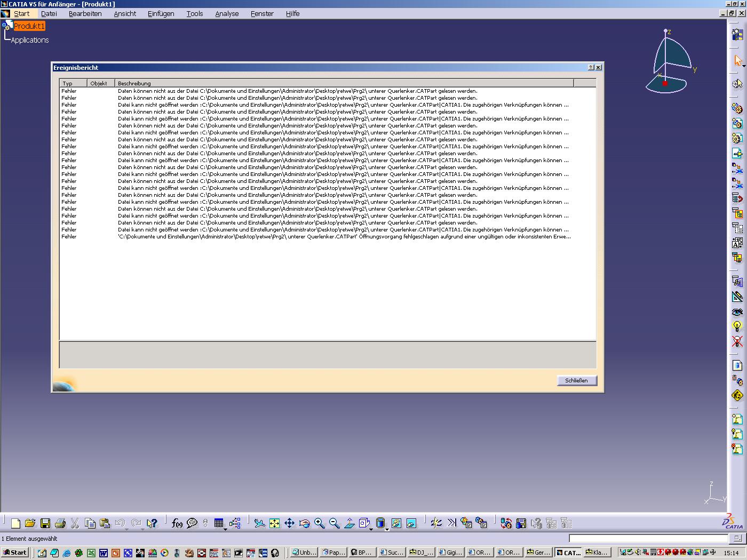Click the Save Management diskette icon
This screenshot has width=747, height=560.
[x=521, y=523]
